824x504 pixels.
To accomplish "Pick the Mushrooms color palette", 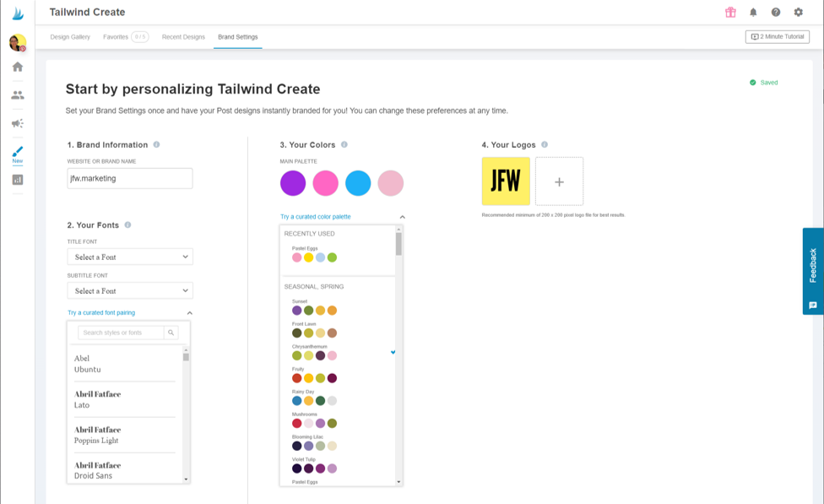I will (x=314, y=420).
